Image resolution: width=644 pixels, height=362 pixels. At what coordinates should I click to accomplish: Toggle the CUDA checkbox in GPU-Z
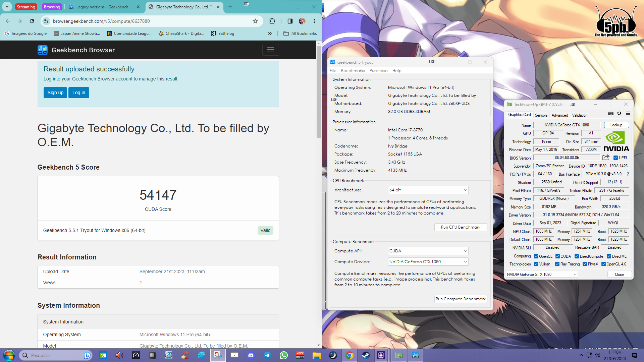click(557, 256)
